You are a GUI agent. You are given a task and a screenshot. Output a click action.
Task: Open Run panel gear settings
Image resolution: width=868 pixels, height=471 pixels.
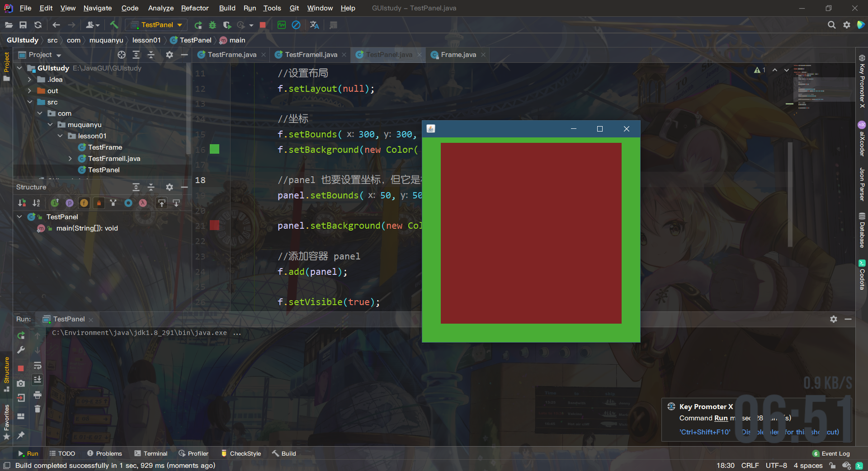pyautogui.click(x=834, y=319)
